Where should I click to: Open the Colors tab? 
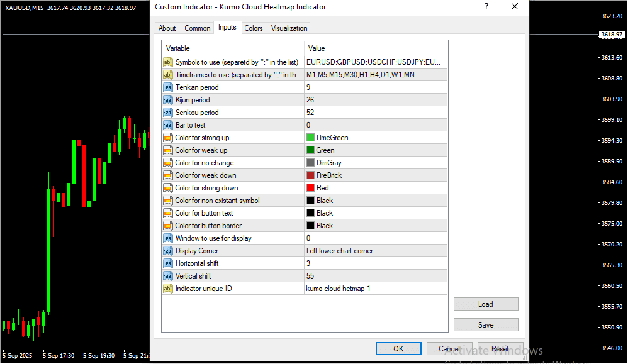click(x=254, y=28)
